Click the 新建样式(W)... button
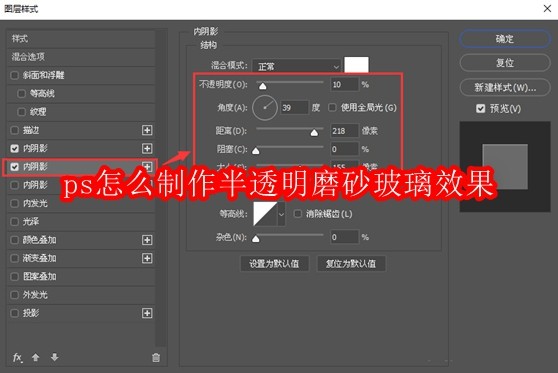 pyautogui.click(x=505, y=87)
